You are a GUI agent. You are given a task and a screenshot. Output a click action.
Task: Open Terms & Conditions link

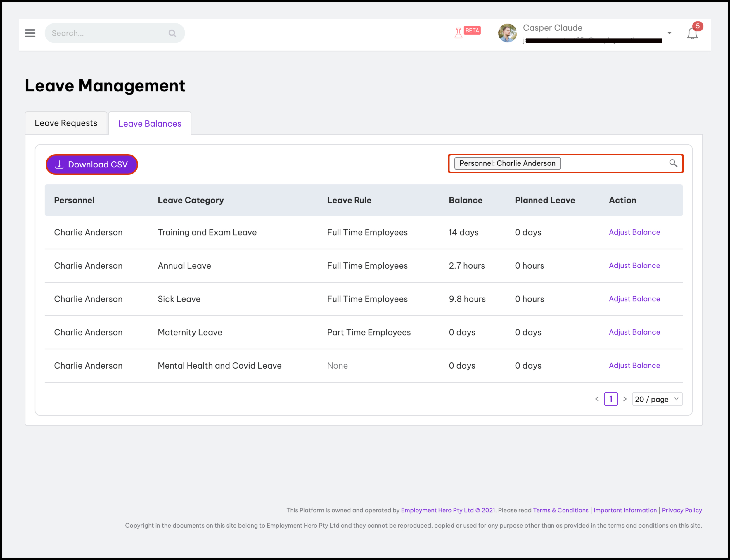coord(561,510)
